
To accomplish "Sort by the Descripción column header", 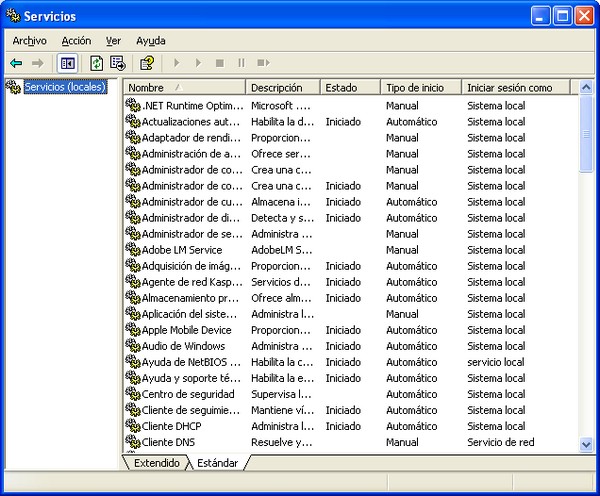I will tap(282, 88).
